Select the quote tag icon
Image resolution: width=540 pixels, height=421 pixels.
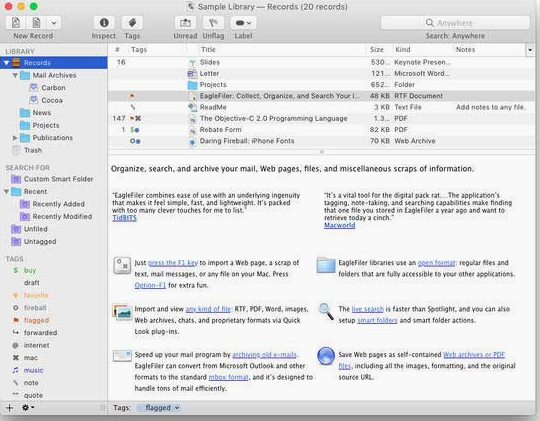(x=15, y=394)
